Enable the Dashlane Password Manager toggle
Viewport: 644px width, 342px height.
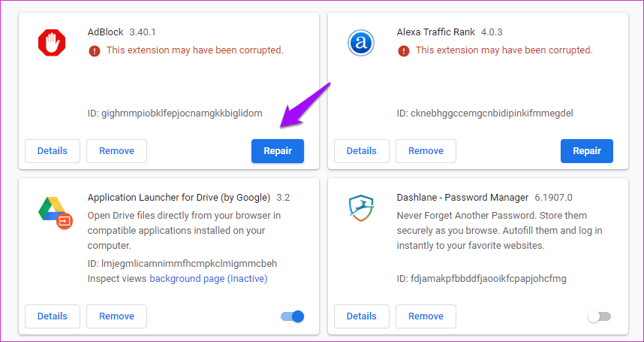point(599,316)
